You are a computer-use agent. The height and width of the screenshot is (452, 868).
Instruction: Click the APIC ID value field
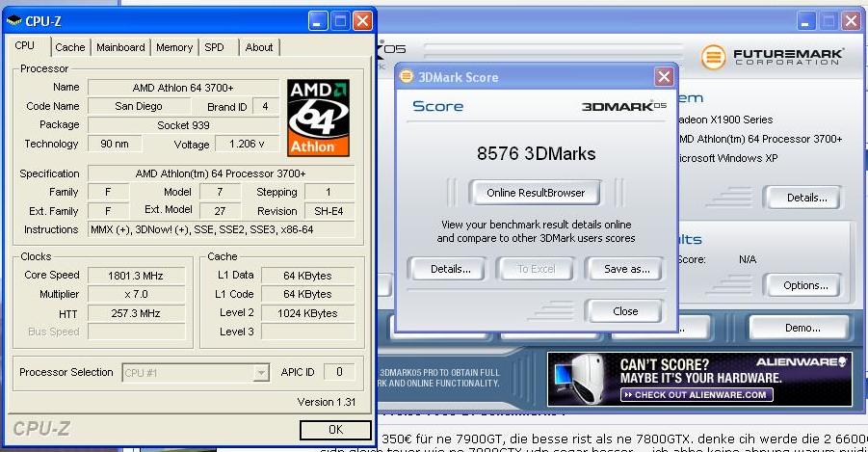pyautogui.click(x=339, y=372)
